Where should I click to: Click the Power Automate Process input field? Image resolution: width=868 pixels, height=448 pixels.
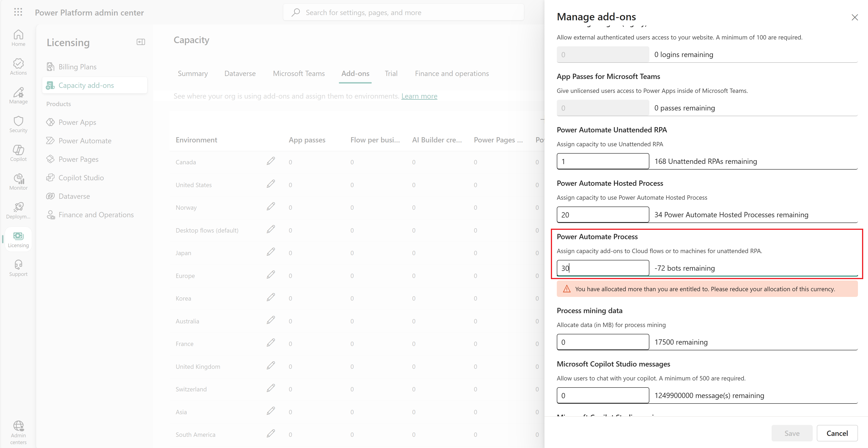click(603, 268)
